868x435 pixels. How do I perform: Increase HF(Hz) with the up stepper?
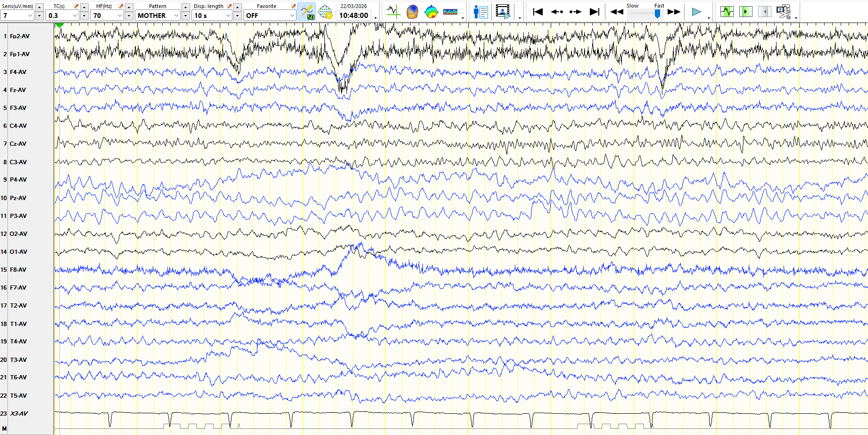(x=129, y=7)
